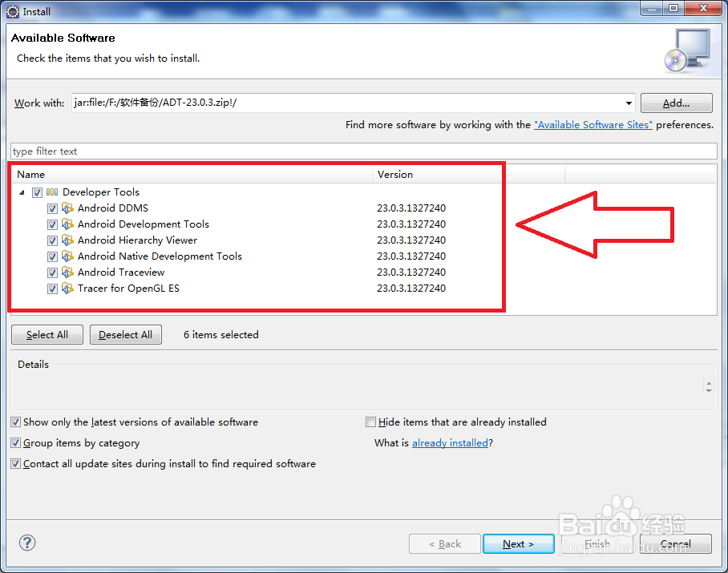Viewport: 728px width, 573px height.
Task: Click the Install window title icon
Action: pyautogui.click(x=13, y=11)
